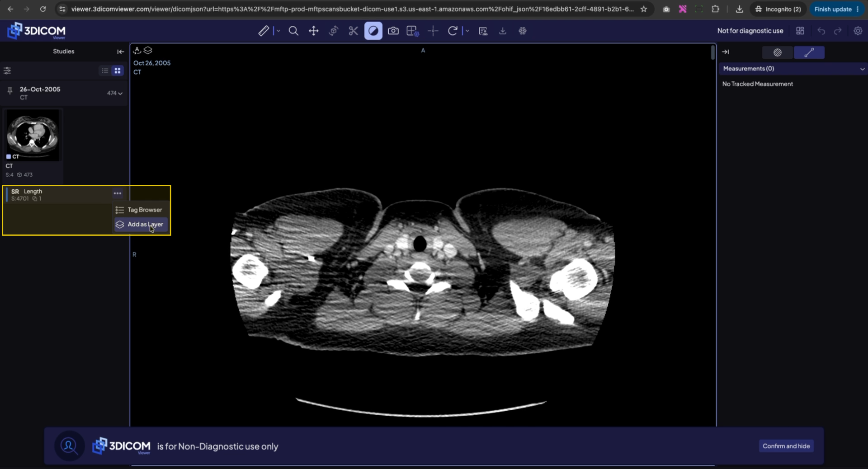Switch studies to thumbnail grid view
Screen dimensions: 868x469
click(118, 70)
